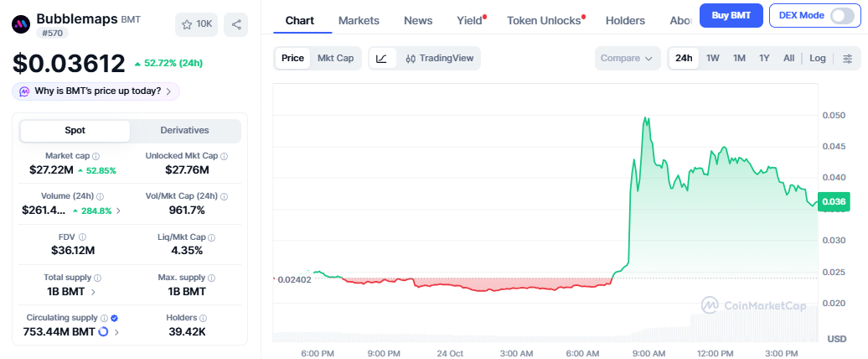Open Volume (24h) info icon
This screenshot has height=359, width=868.
tap(101, 196)
